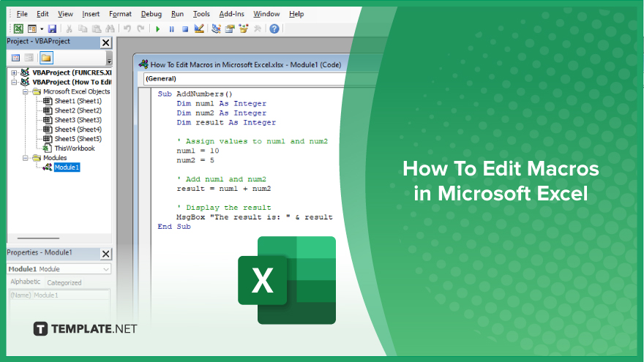Click the Cut scissors icon
This screenshot has height=362, width=644.
(x=69, y=29)
